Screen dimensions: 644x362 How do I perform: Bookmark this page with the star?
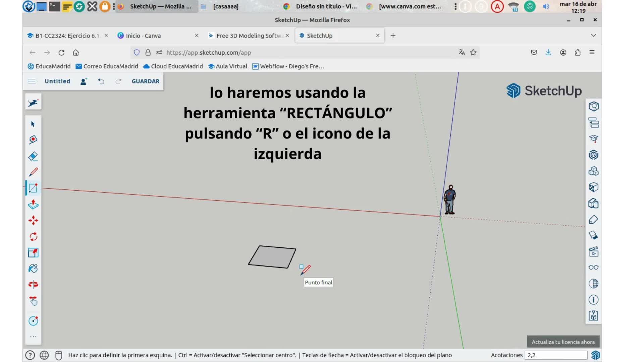pos(473,52)
